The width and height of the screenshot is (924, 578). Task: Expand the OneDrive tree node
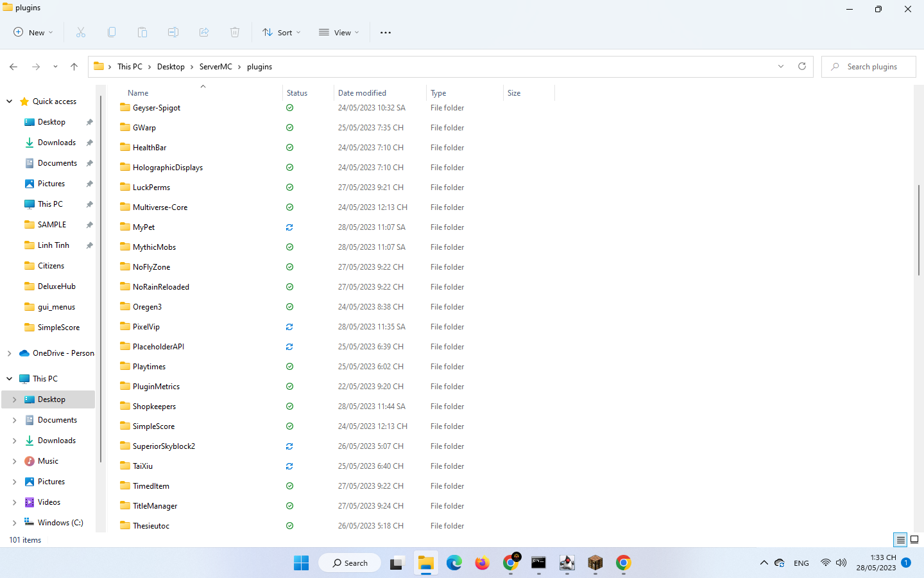tap(9, 353)
